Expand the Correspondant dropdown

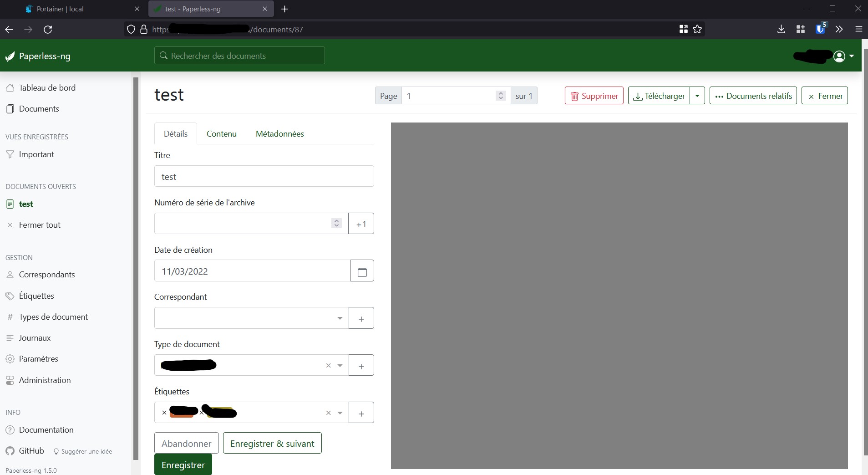click(x=339, y=318)
